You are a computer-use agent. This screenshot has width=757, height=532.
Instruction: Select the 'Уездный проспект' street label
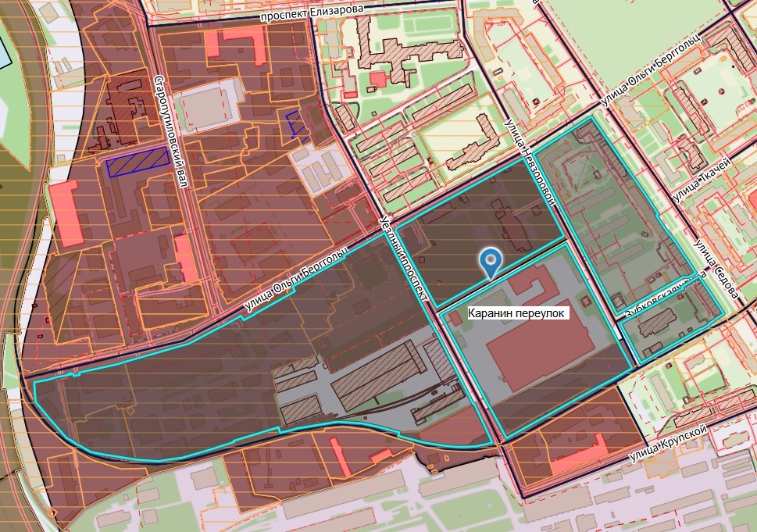[x=405, y=259]
